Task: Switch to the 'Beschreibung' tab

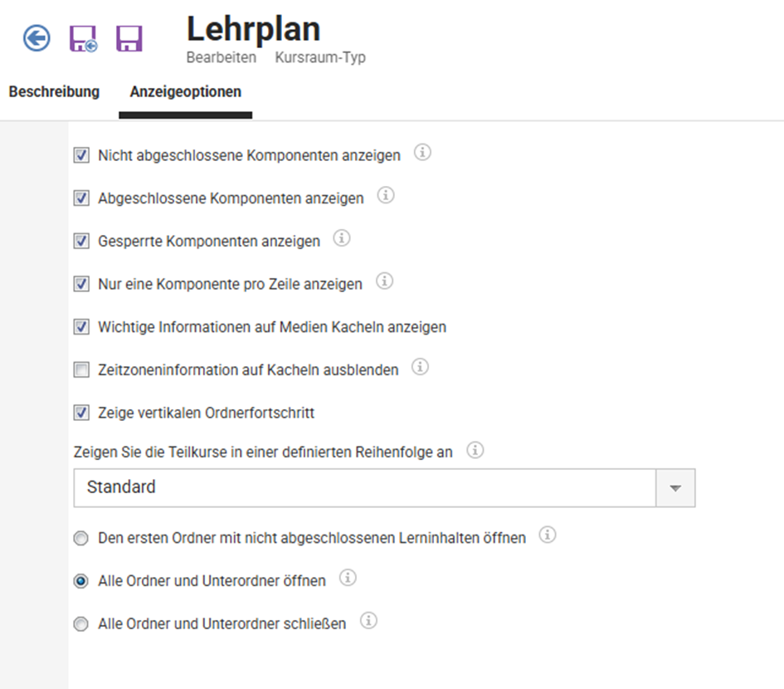Action: pos(54,91)
